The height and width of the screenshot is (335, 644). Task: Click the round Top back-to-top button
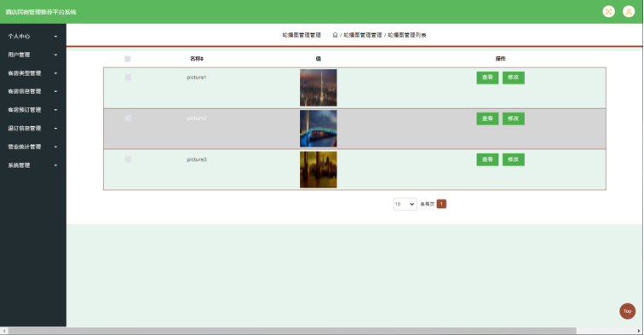pyautogui.click(x=627, y=311)
